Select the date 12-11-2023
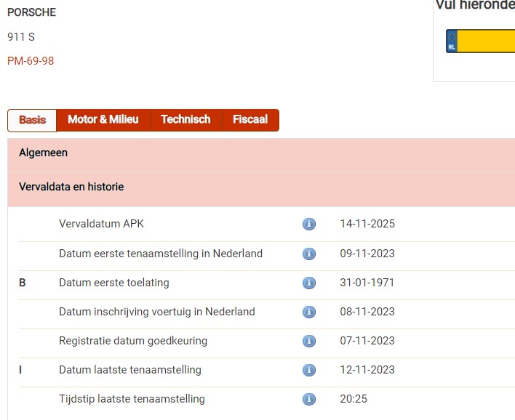The height and width of the screenshot is (420, 515). [367, 370]
